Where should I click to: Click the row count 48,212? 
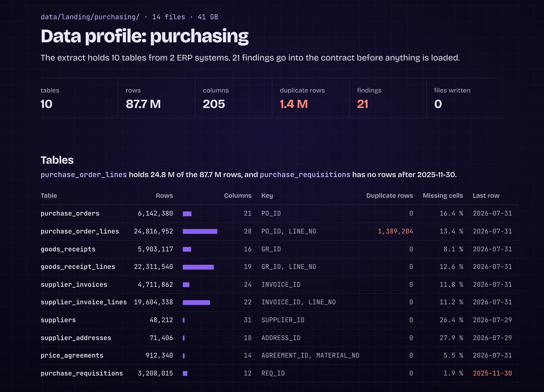tap(161, 320)
